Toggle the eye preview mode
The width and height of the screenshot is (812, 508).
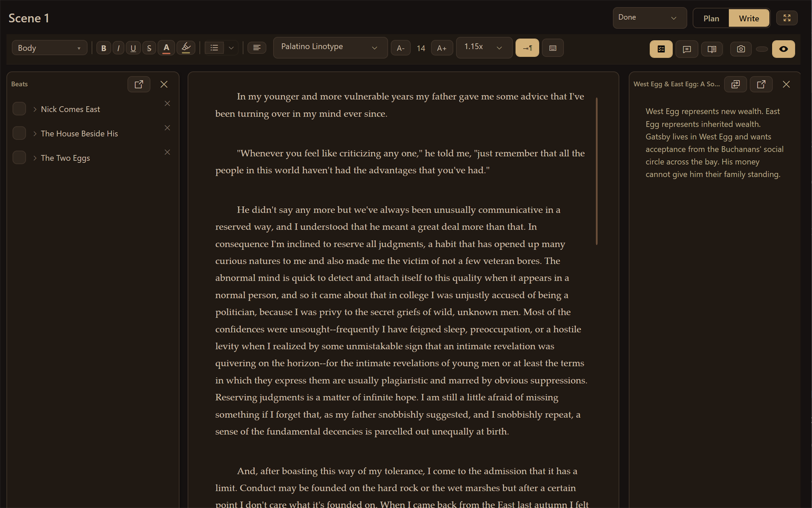783,49
